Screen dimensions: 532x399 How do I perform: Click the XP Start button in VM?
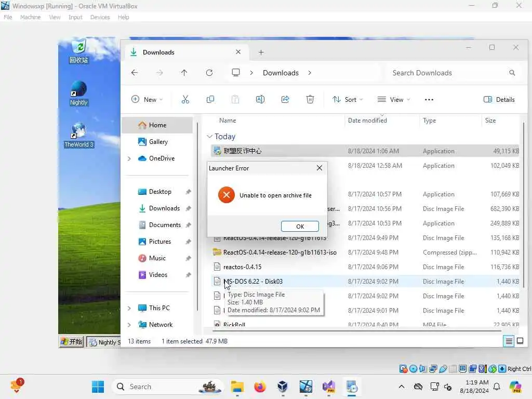pyautogui.click(x=72, y=342)
